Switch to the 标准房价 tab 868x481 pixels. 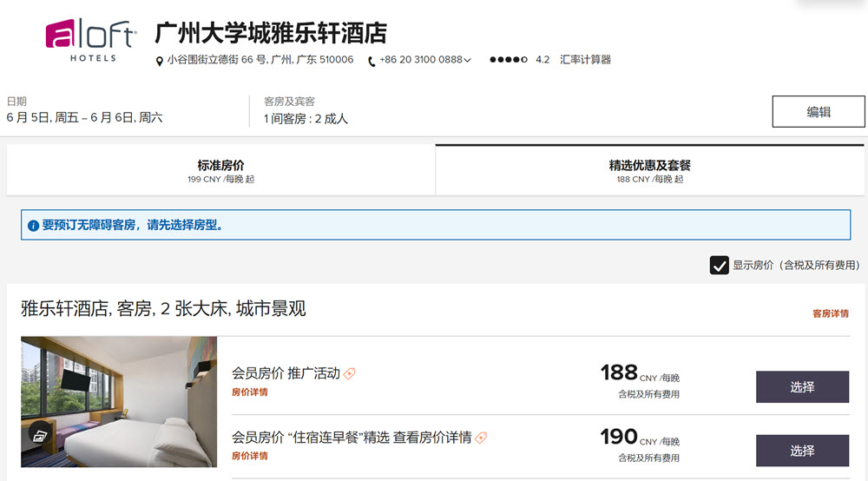click(x=220, y=170)
